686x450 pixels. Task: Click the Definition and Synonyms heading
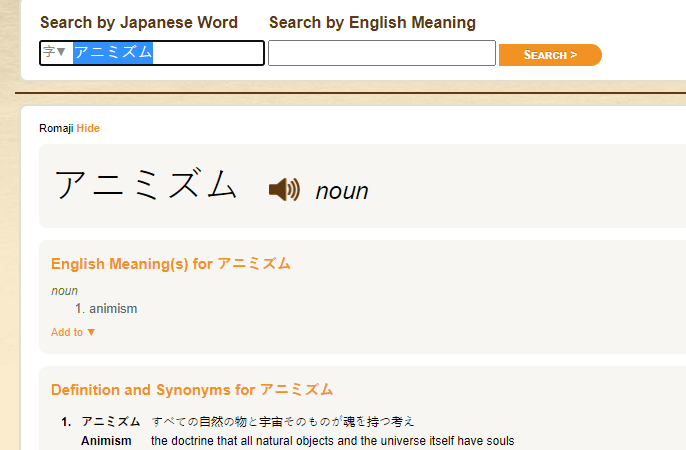192,390
